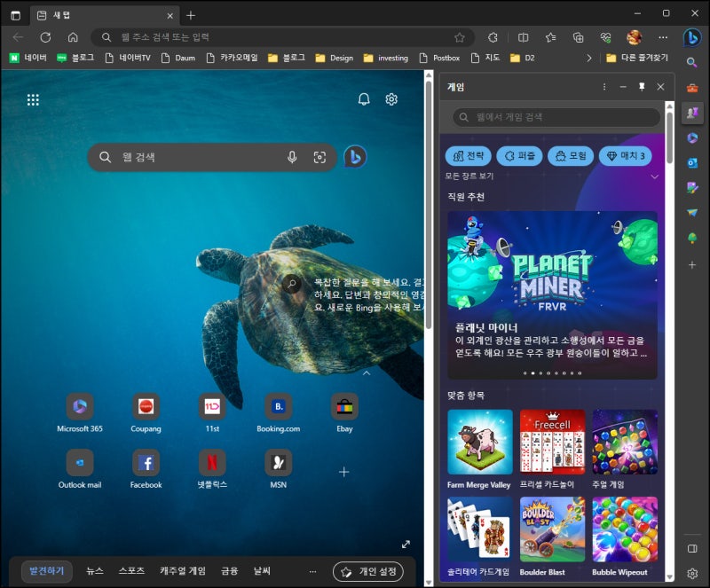The height and width of the screenshot is (588, 710).
Task: Open the Extensions puzzle icon
Action: click(493, 37)
